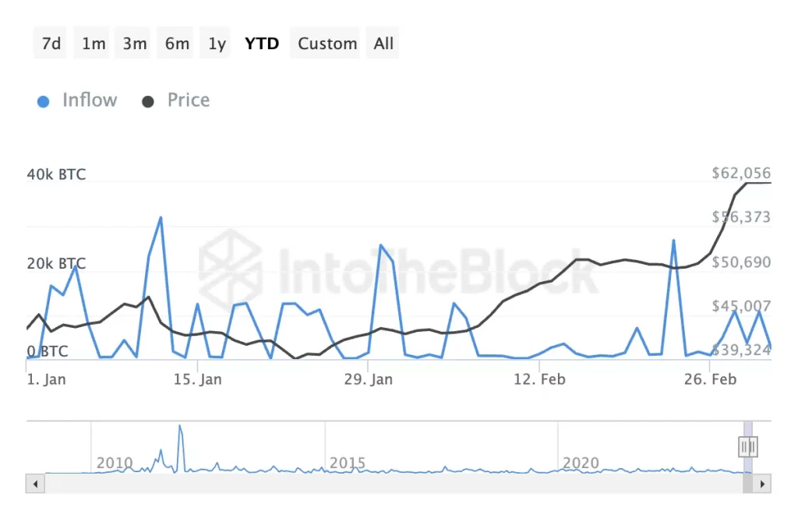Toggle the Inflow series legend
The height and width of the screenshot is (532, 798).
[x=89, y=100]
